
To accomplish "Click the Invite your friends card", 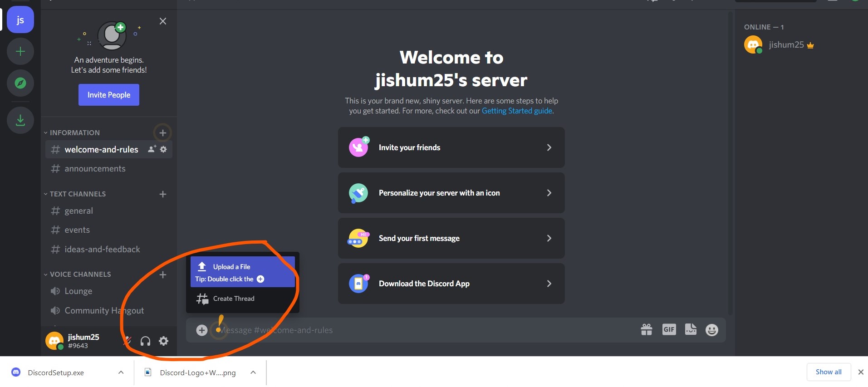I will [x=451, y=147].
